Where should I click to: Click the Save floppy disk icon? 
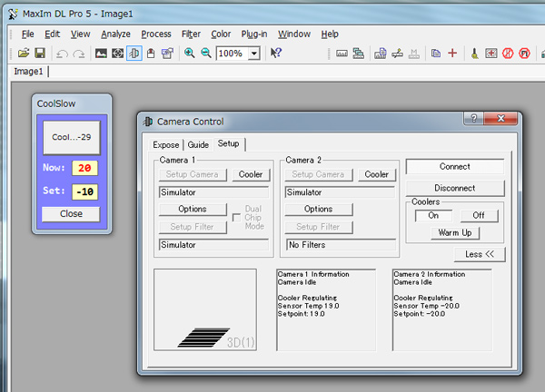pos(40,54)
